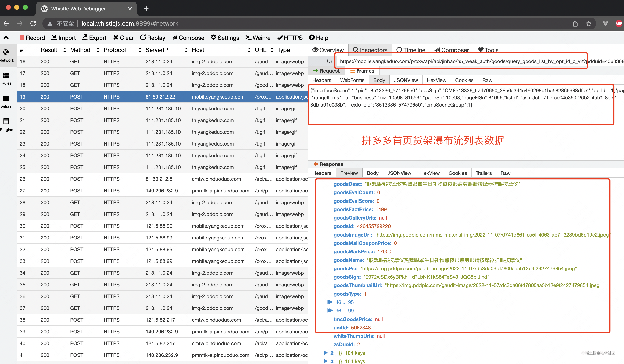Reload the browser page
The image size is (624, 364).
33,23
